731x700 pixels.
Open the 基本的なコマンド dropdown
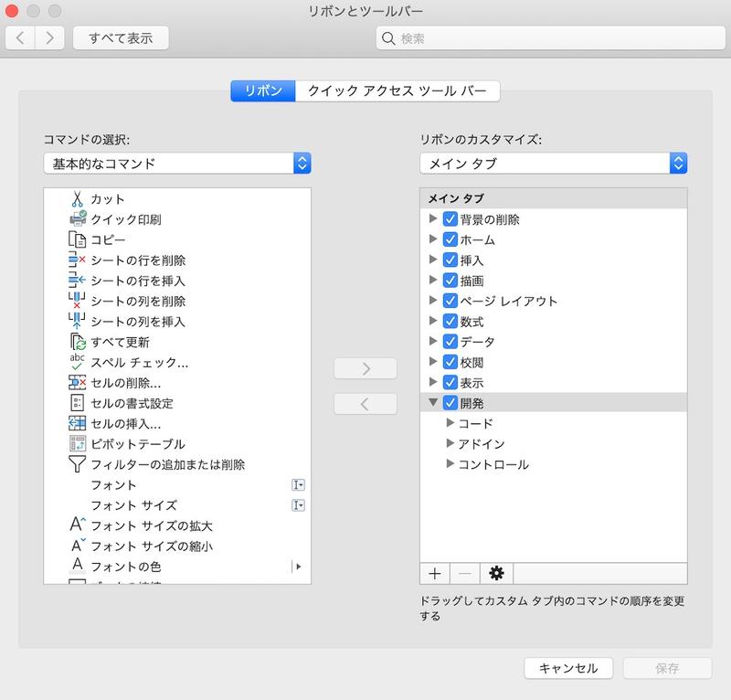(x=177, y=164)
